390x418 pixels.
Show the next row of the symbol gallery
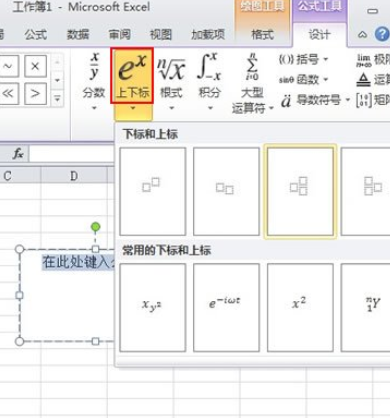57,80
